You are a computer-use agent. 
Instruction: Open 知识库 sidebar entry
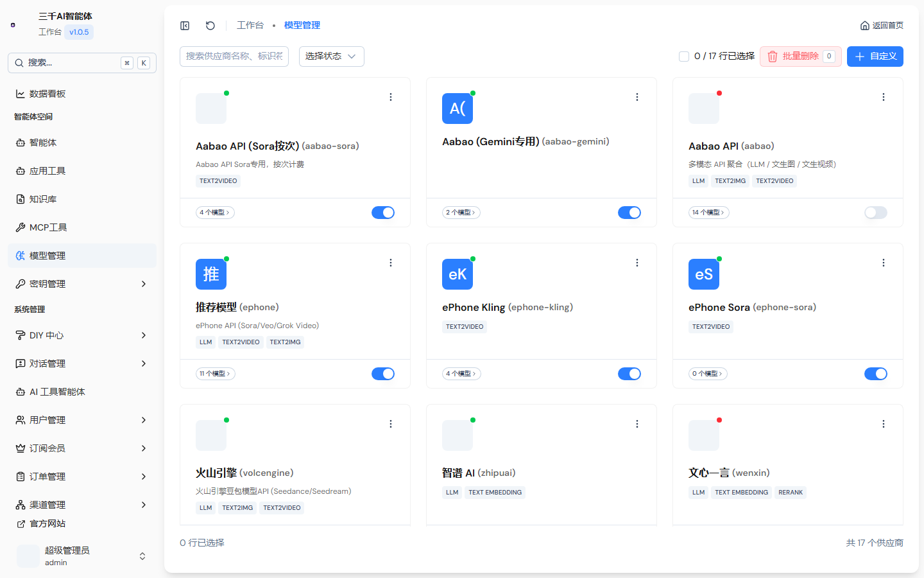tap(82, 199)
